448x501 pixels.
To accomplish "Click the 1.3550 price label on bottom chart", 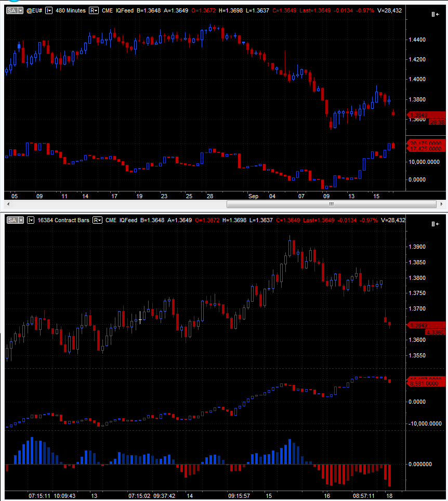I will pyautogui.click(x=417, y=355).
